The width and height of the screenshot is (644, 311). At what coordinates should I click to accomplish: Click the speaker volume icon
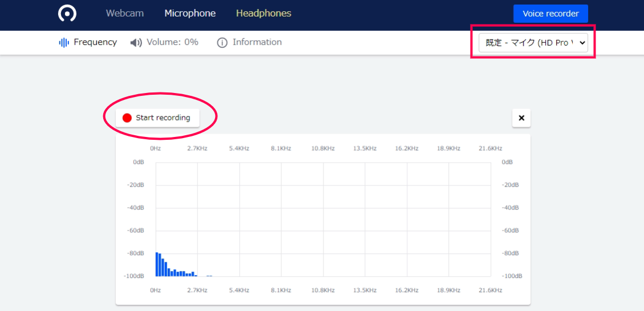[x=136, y=43]
